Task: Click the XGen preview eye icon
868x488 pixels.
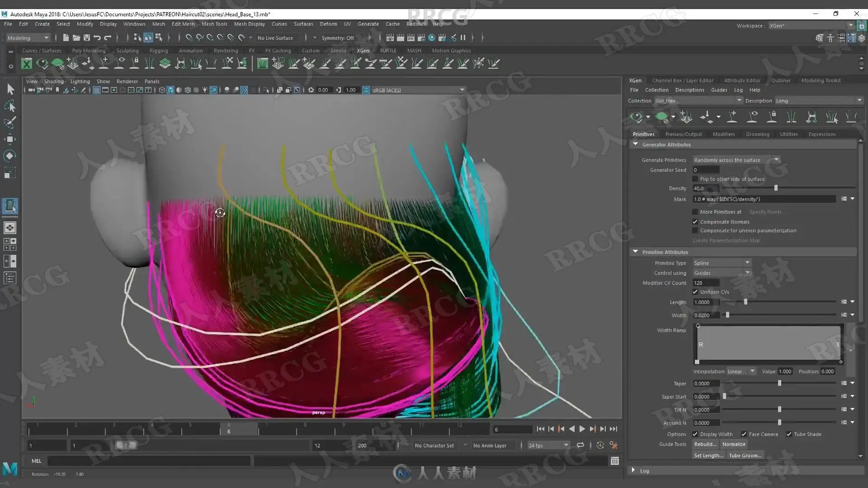Action: click(636, 117)
